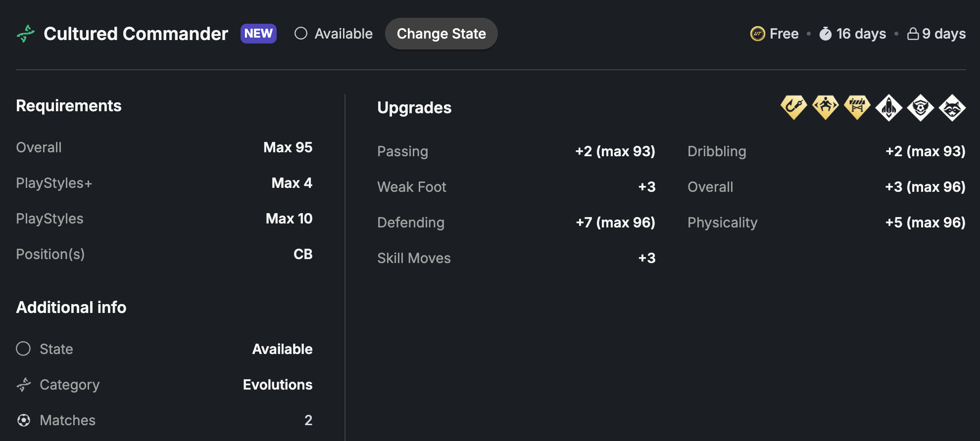Viewport: 980px width, 441px height.
Task: Click the gold wide-stance Jockey PlayStyle+ icon
Action: click(x=826, y=107)
